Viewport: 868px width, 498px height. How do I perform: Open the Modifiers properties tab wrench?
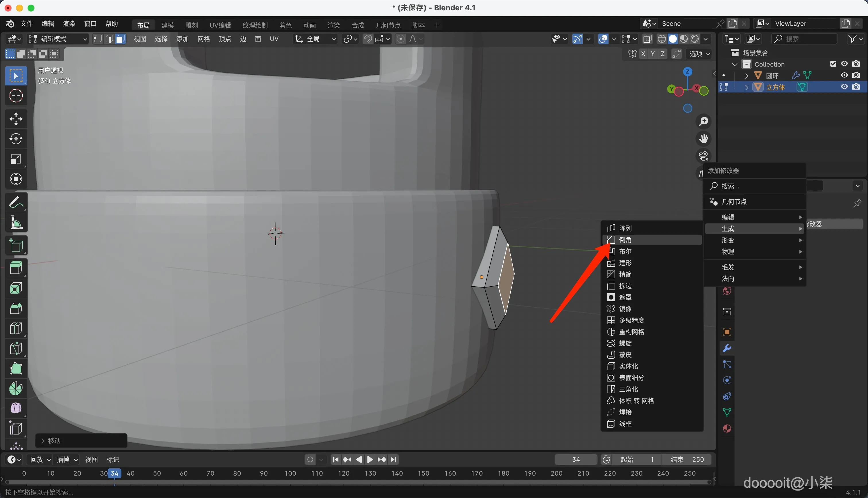727,348
